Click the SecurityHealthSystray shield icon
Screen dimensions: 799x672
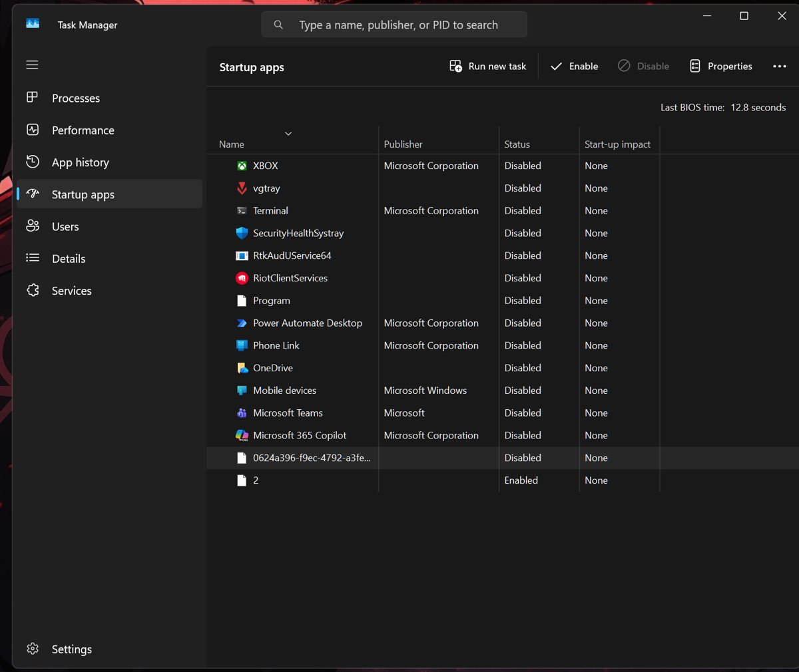tap(242, 233)
